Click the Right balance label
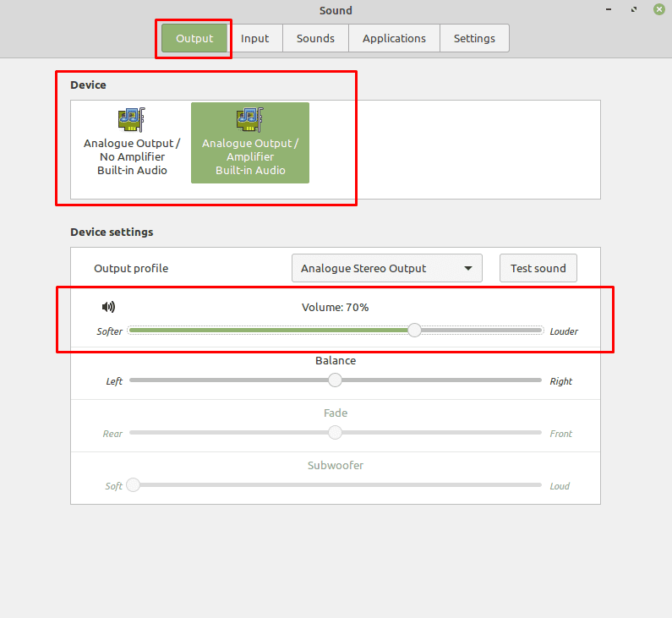Image resolution: width=672 pixels, height=618 pixels. click(x=561, y=381)
